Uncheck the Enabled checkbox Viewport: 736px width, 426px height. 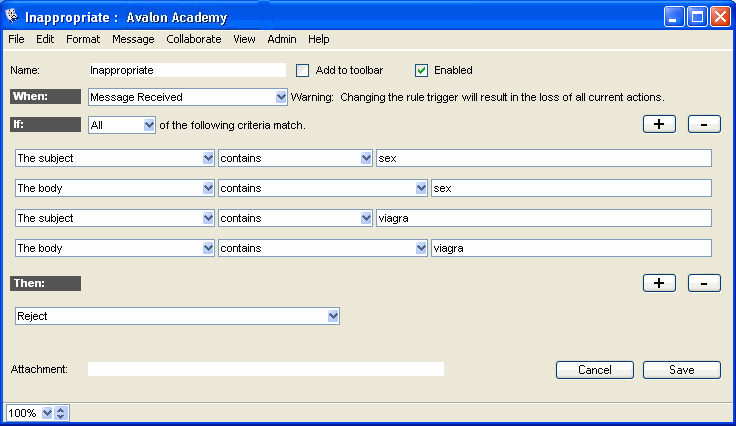pyautogui.click(x=421, y=70)
